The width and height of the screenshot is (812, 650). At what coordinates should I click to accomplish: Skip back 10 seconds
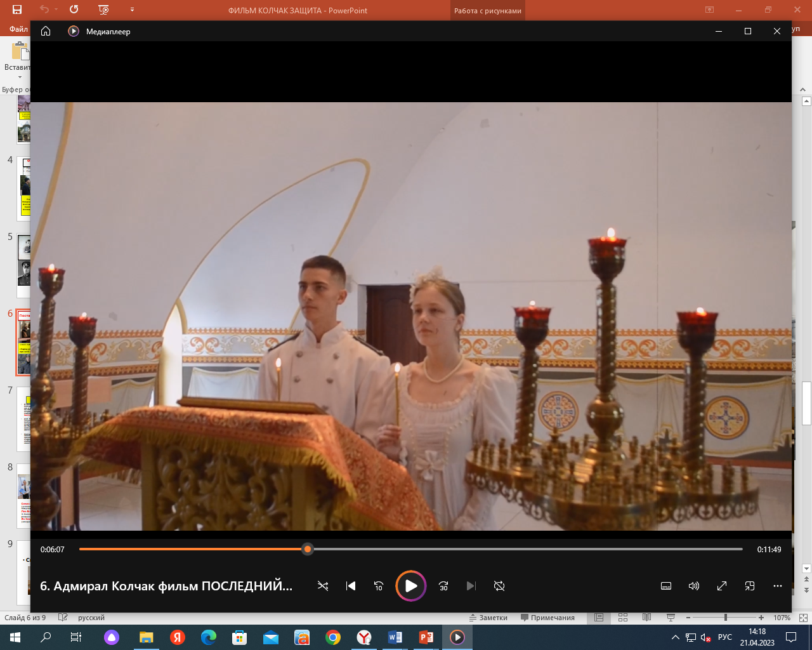coord(379,586)
